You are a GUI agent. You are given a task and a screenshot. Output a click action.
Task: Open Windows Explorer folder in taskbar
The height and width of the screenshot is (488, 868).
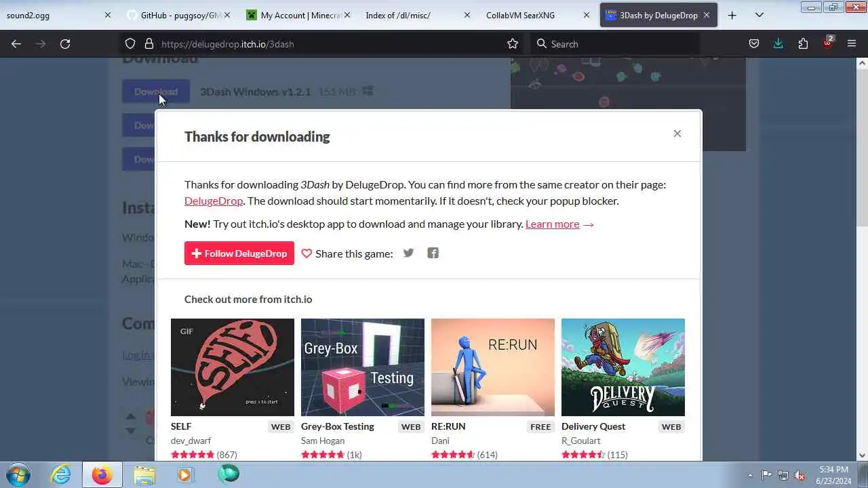(144, 474)
